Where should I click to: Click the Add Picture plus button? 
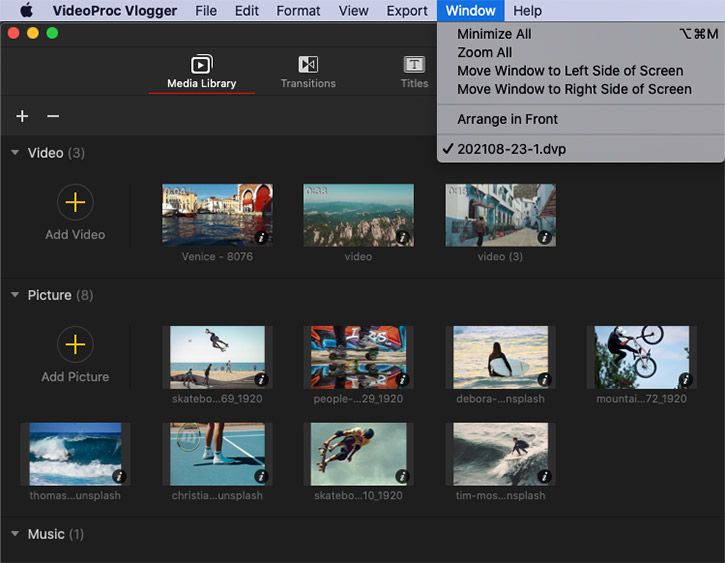(75, 345)
